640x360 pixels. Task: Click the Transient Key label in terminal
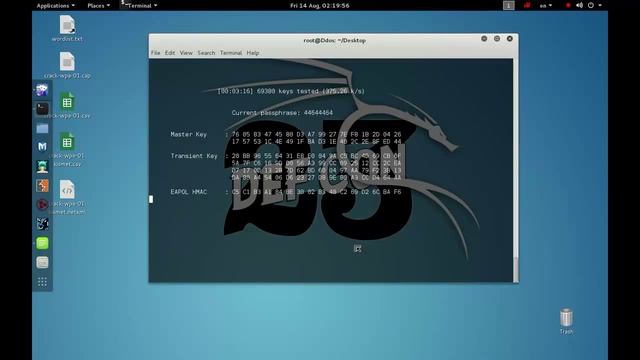click(194, 156)
